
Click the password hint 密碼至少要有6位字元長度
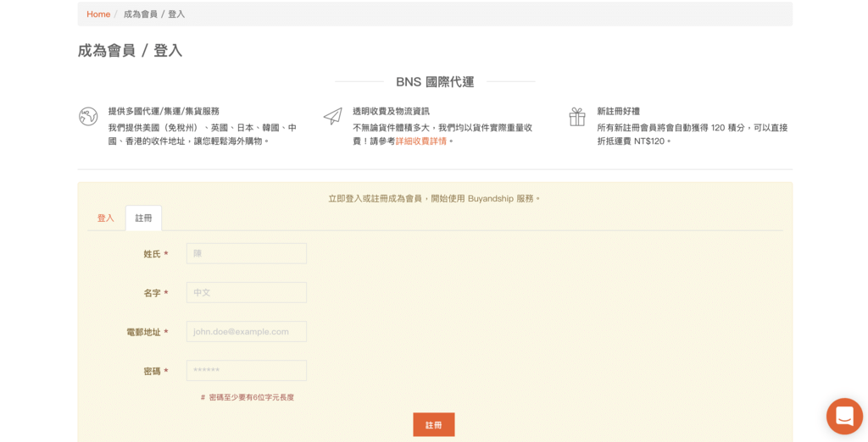pos(248,397)
